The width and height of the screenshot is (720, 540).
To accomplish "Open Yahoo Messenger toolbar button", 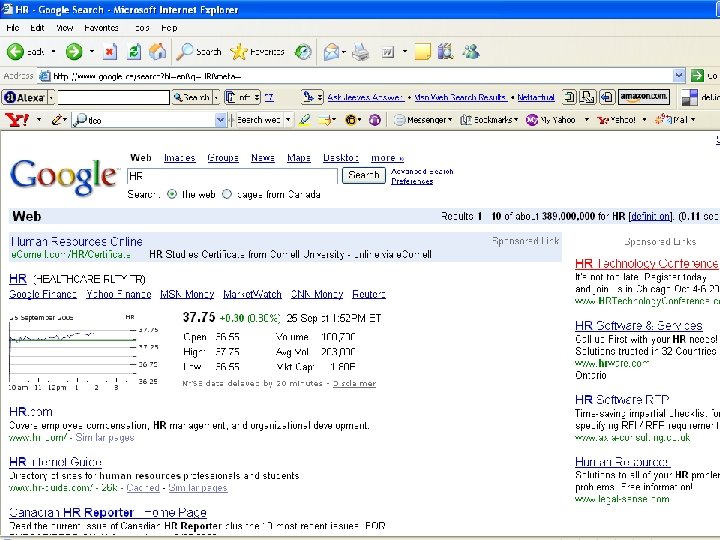I will 423,120.
